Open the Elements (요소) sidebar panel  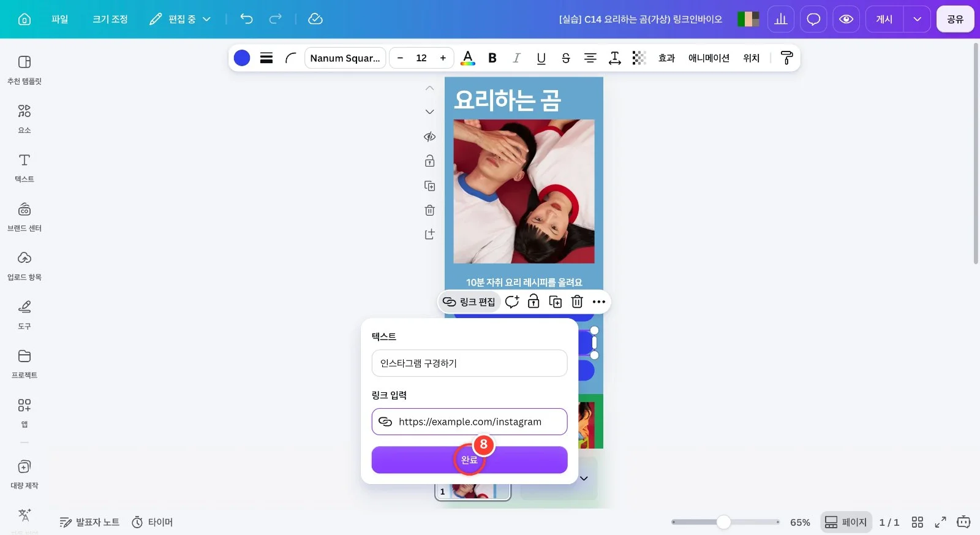click(24, 118)
